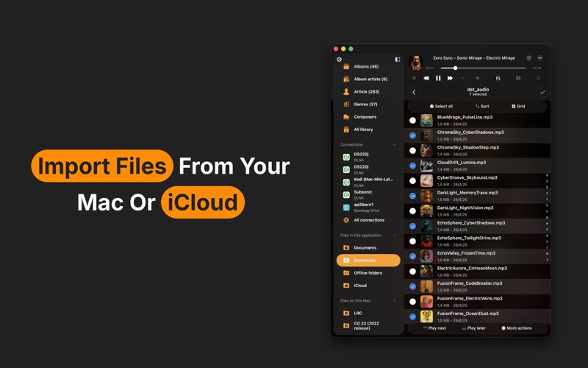Collapse Files on this Mac chevron
The height and width of the screenshot is (368, 588).
pyautogui.click(x=395, y=301)
